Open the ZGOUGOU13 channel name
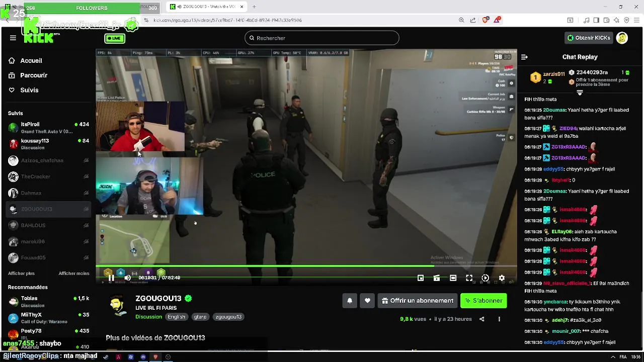Image resolution: width=644 pixels, height=362 pixels. click(158, 299)
